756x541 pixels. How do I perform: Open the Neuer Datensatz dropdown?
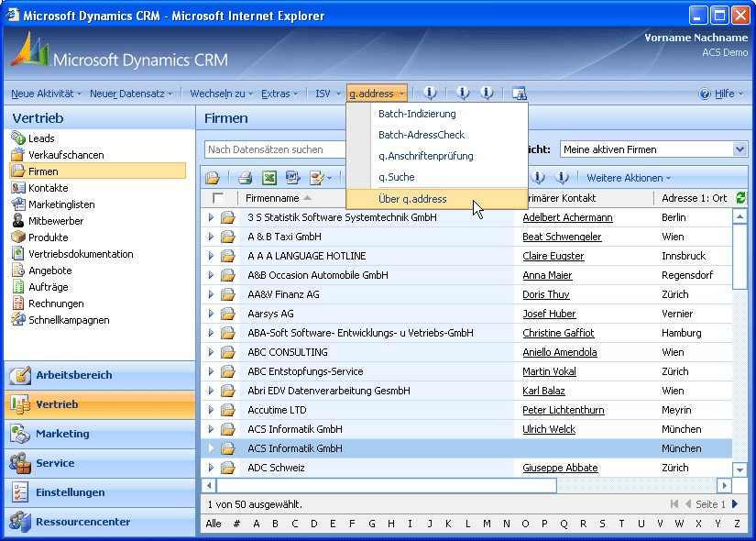pyautogui.click(x=131, y=94)
